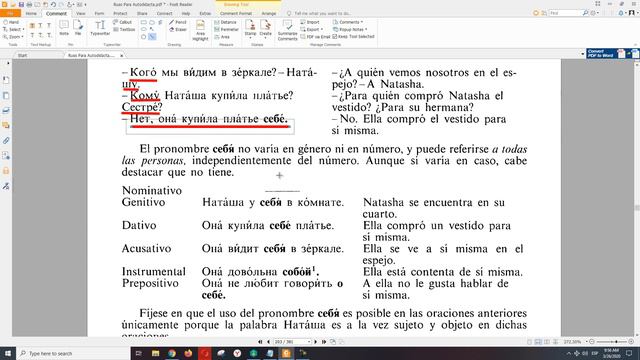Viewport: 640px width, 360px height.
Task: Open the Attachments paperclip side panel
Action: coord(6,140)
